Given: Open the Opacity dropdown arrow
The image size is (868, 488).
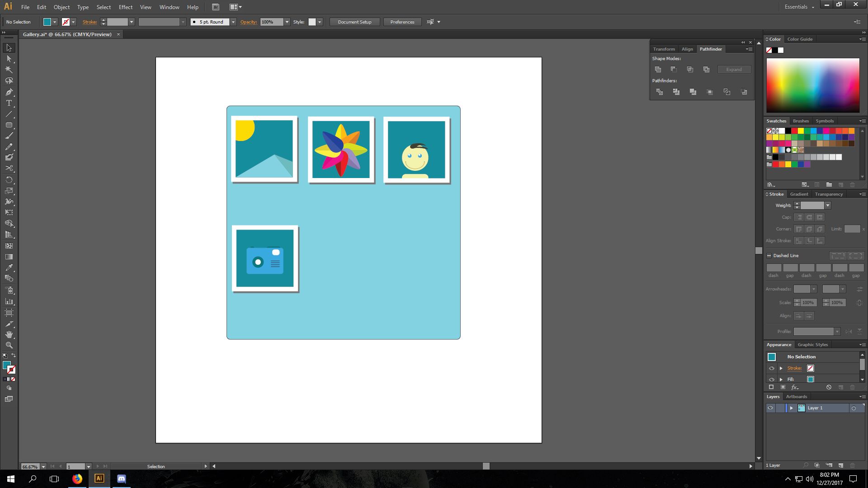Looking at the screenshot, I should coord(287,22).
